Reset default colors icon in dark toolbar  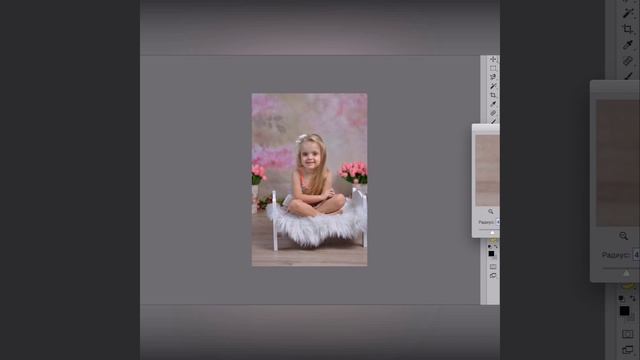(621, 299)
